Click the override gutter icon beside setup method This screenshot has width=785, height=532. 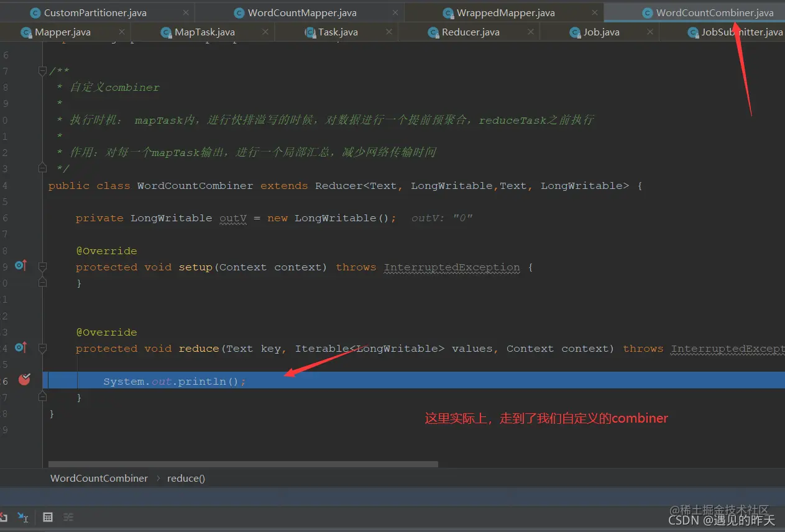(21, 266)
